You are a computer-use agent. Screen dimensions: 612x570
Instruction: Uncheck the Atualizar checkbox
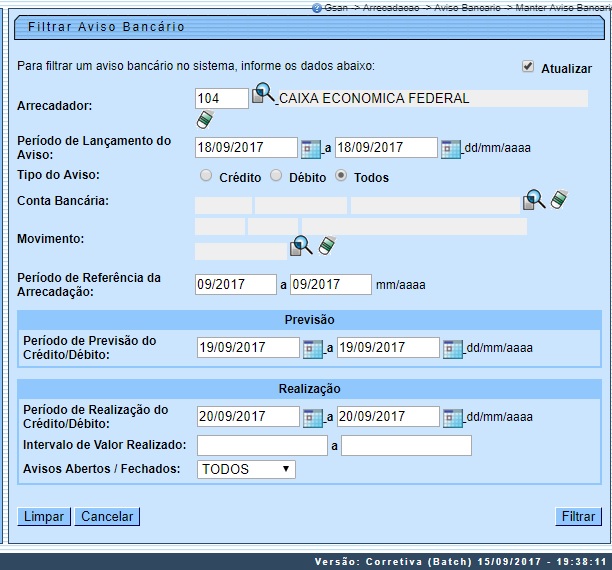tap(527, 67)
